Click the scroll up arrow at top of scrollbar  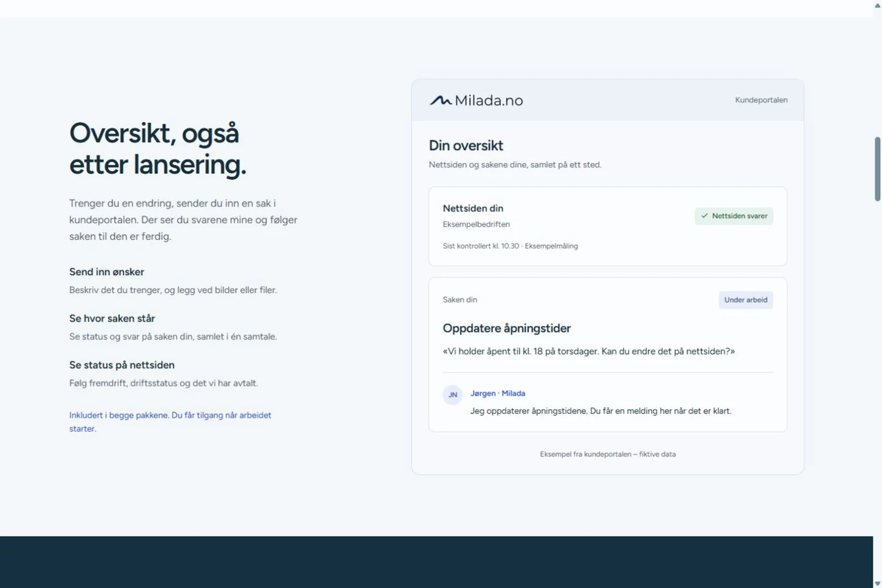(x=877, y=5)
